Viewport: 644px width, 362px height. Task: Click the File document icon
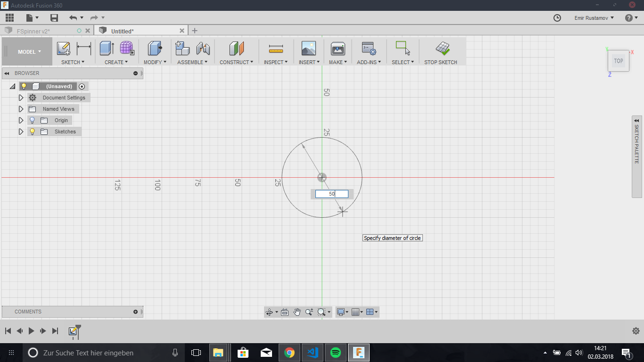pos(30,18)
